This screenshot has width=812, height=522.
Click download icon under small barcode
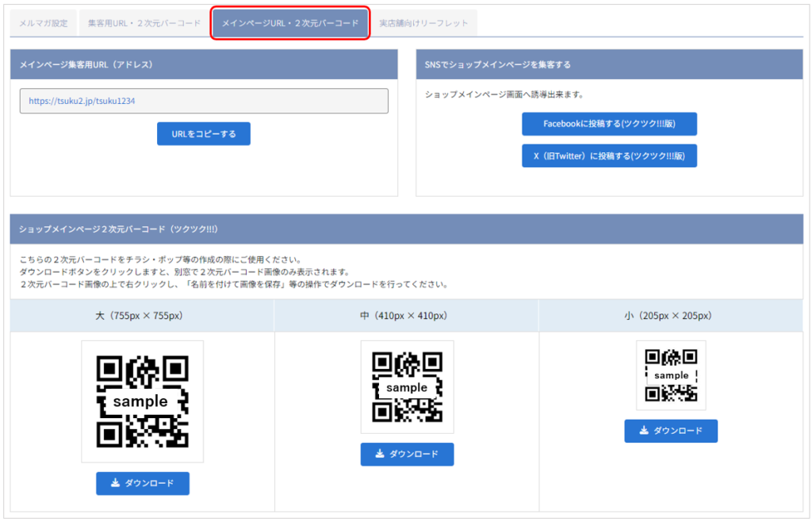click(644, 430)
